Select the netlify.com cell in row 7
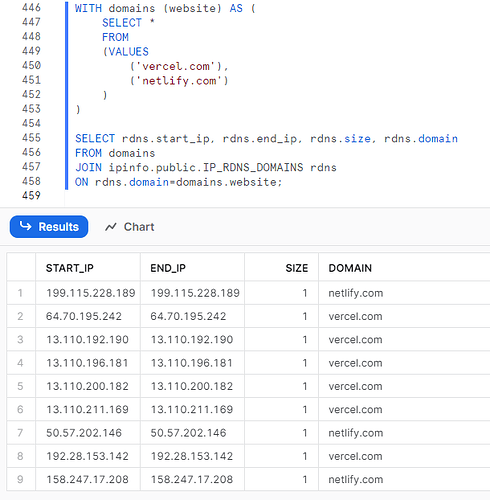 [356, 433]
